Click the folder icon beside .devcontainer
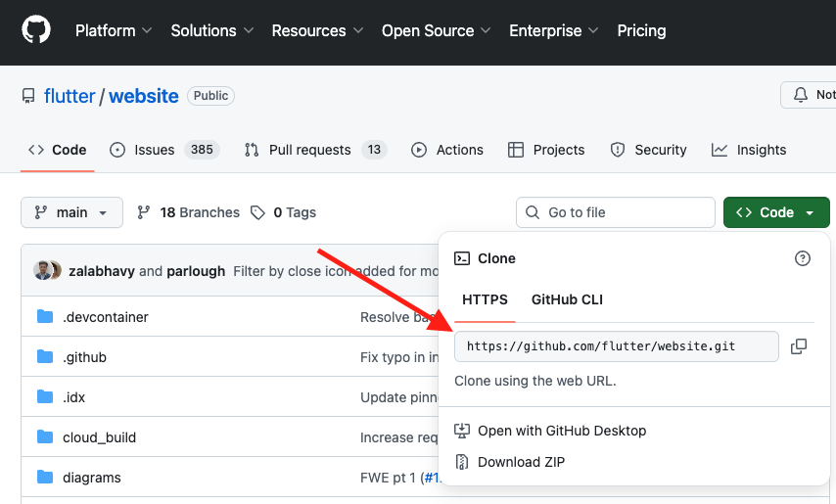 [45, 316]
